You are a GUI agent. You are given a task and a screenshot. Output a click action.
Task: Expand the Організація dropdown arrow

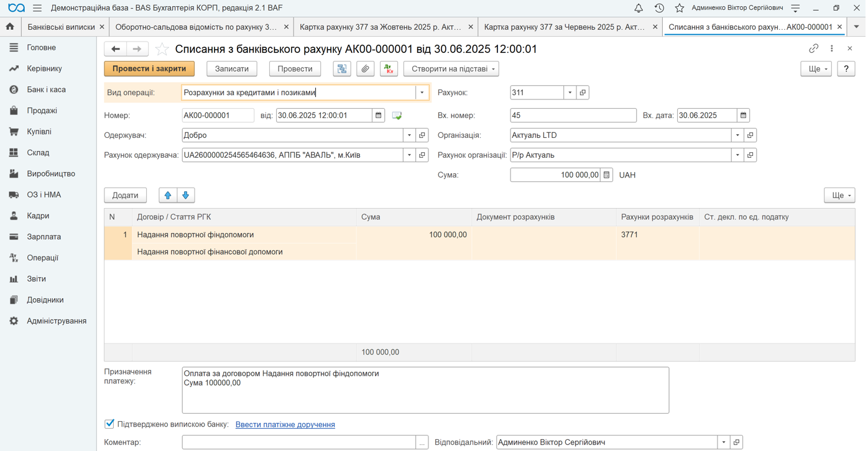coord(737,135)
